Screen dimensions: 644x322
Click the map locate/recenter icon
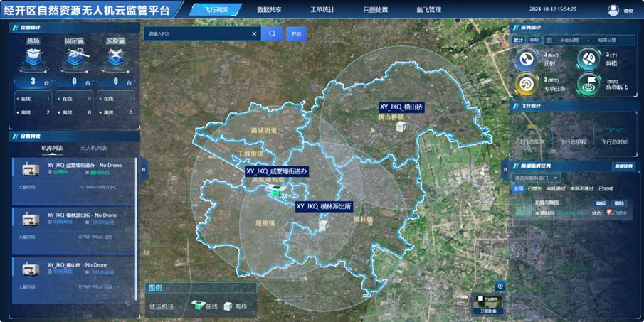(x=500, y=286)
